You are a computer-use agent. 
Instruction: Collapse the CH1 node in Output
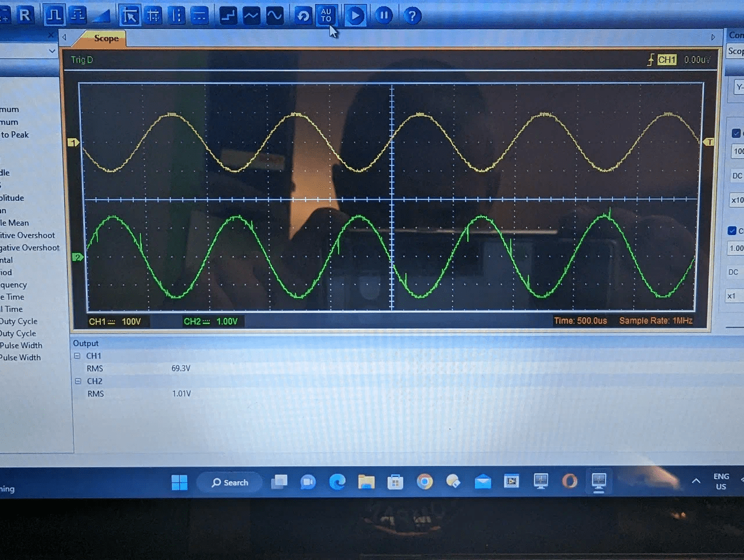coord(77,356)
